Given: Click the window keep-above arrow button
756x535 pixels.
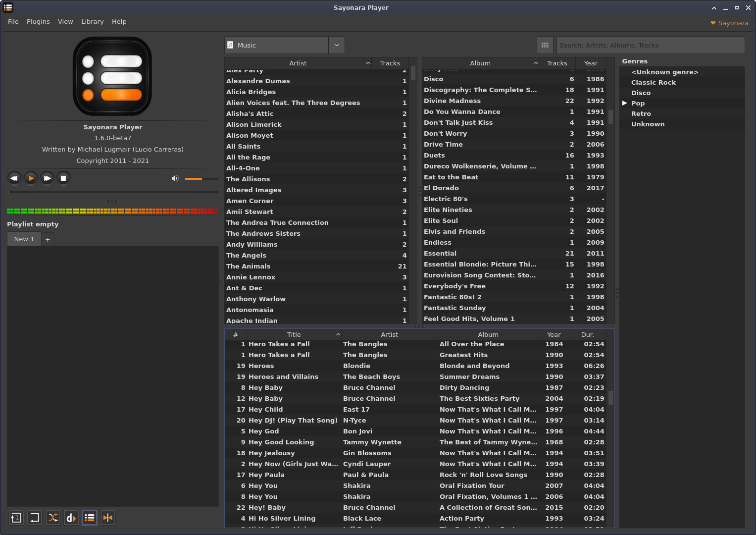Looking at the screenshot, I should coord(714,8).
